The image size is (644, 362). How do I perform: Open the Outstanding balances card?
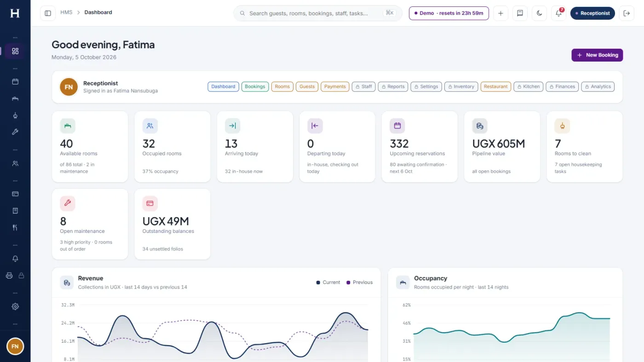[172, 224]
